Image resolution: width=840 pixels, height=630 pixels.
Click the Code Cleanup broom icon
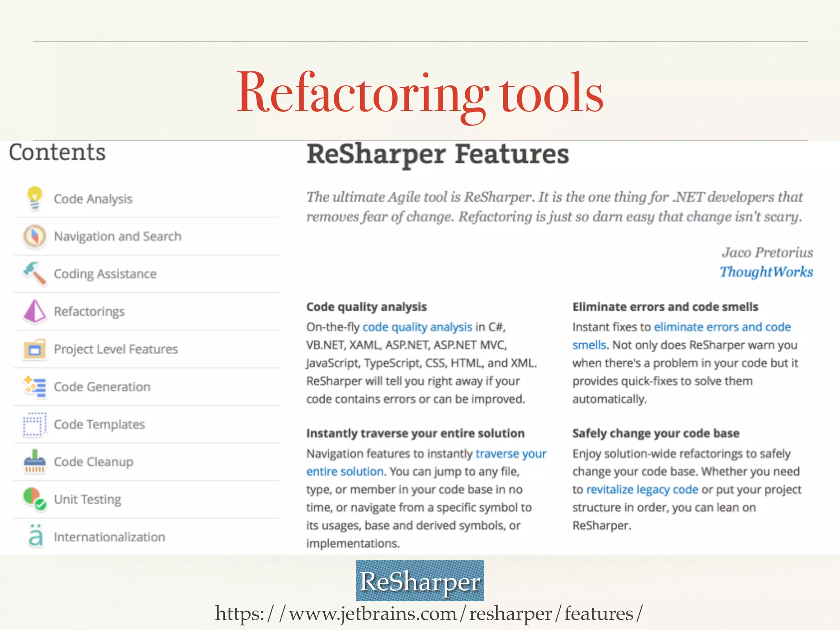[x=35, y=461]
